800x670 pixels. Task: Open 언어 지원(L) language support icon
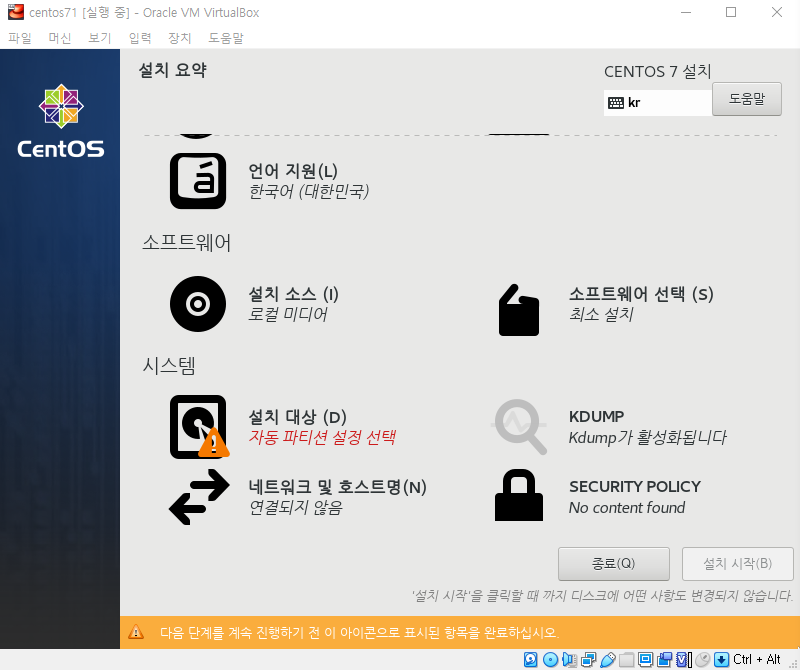[x=198, y=181]
